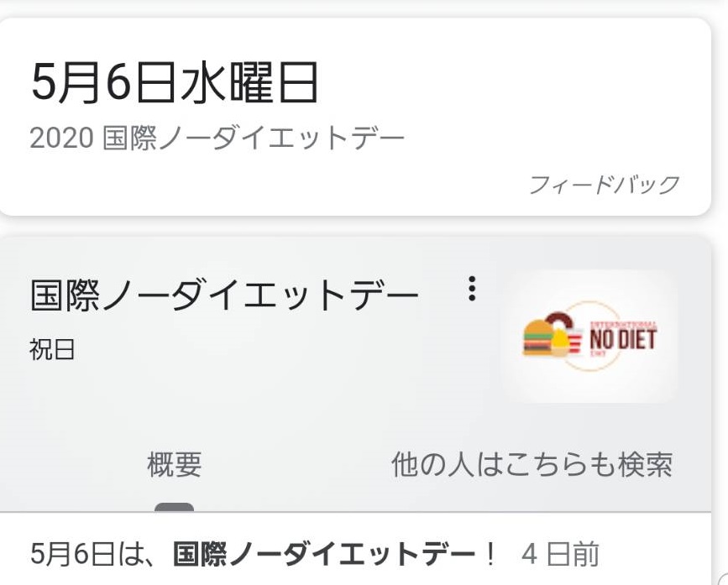Open the International No Diet Day thumbnail

pyautogui.click(x=589, y=337)
